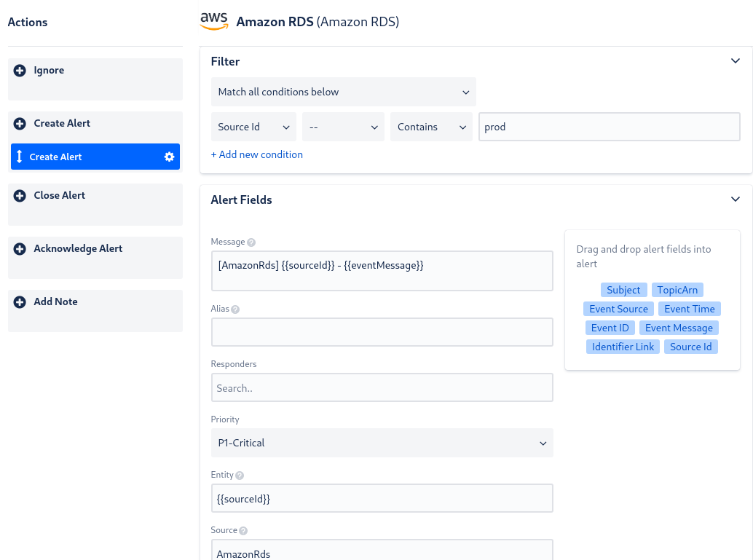Click the Ignore action label

click(49, 70)
